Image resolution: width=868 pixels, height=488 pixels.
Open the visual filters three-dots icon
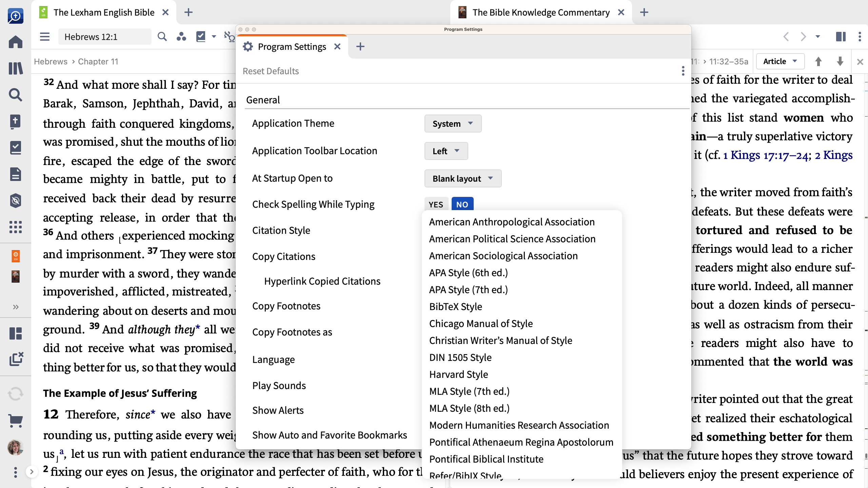[x=181, y=37]
